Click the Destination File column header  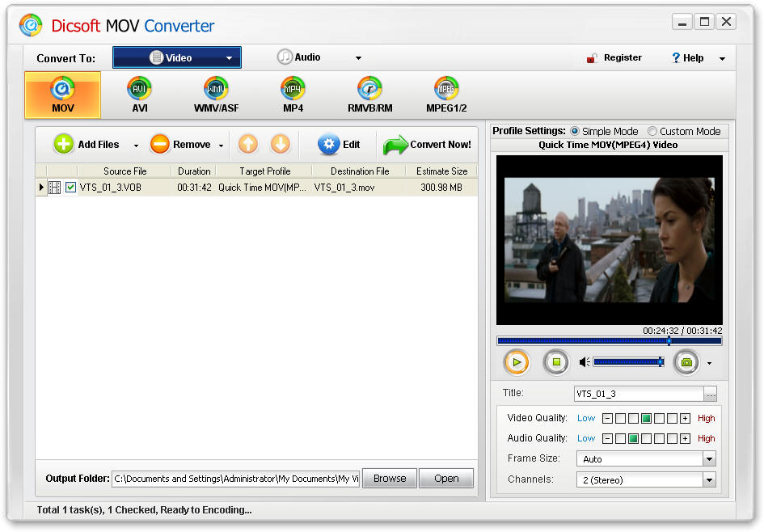(360, 171)
